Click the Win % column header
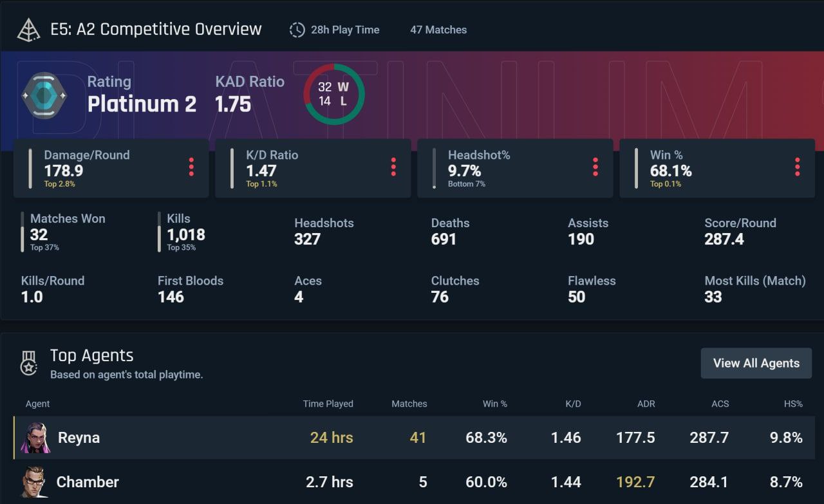The image size is (824, 504). (x=495, y=404)
